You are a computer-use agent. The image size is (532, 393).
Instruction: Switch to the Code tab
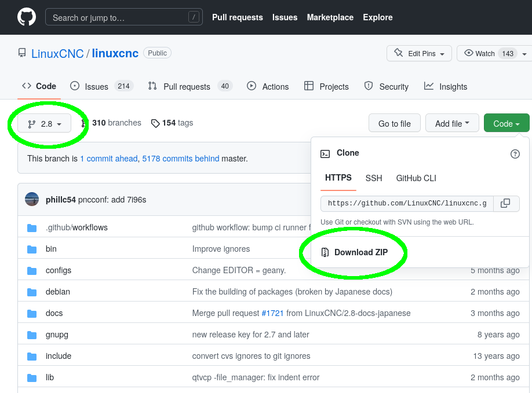pyautogui.click(x=39, y=86)
